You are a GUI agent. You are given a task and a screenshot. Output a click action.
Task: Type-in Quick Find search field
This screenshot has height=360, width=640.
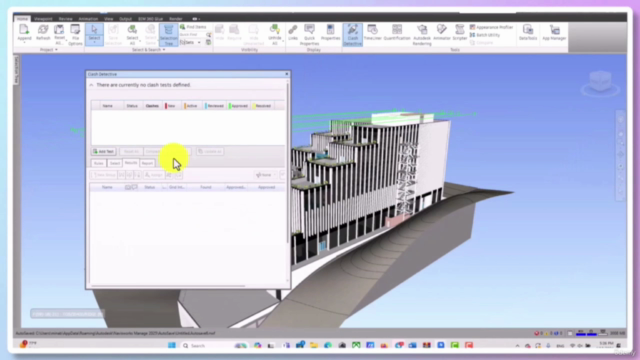192,35
